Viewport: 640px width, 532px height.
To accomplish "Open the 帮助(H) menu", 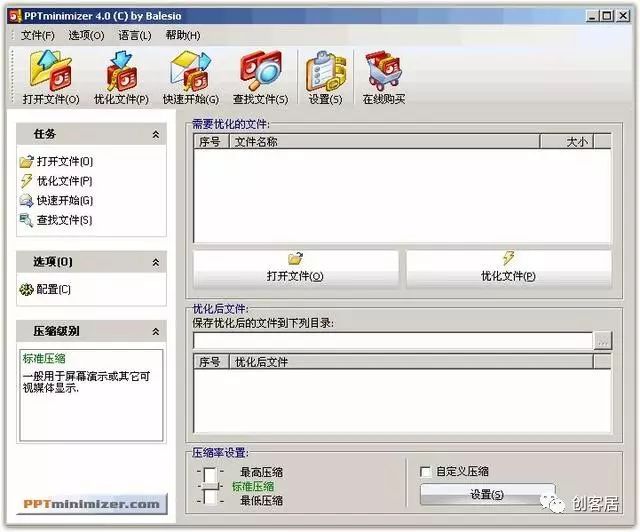I will point(182,36).
